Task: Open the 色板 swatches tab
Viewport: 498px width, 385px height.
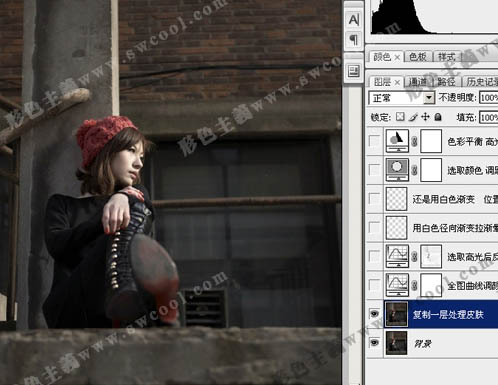Action: coord(418,57)
